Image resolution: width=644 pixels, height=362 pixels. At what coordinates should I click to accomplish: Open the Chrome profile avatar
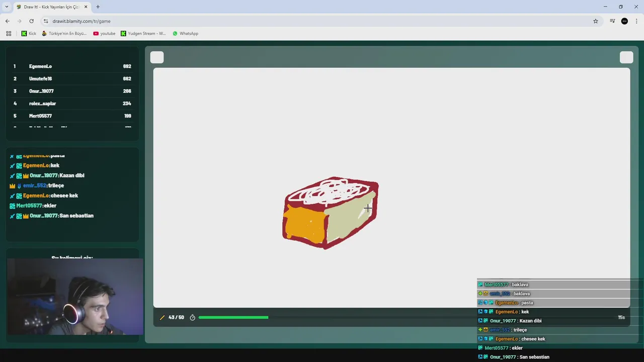click(x=624, y=21)
